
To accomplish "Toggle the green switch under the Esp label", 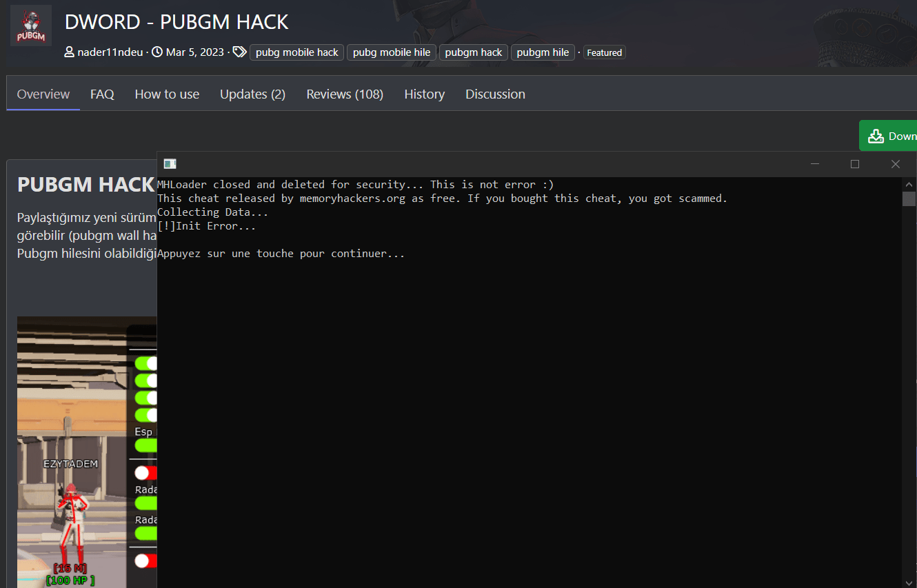I will point(146,445).
